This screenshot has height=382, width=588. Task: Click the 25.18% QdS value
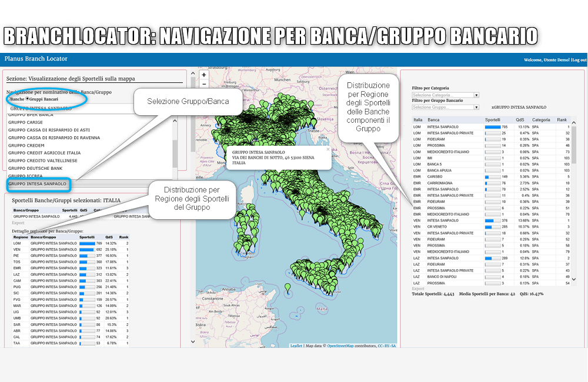tap(111, 249)
